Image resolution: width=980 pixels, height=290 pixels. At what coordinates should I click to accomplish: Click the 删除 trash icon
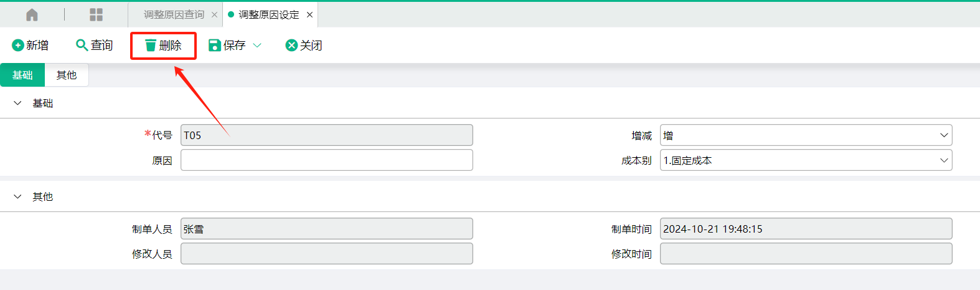coord(151,46)
